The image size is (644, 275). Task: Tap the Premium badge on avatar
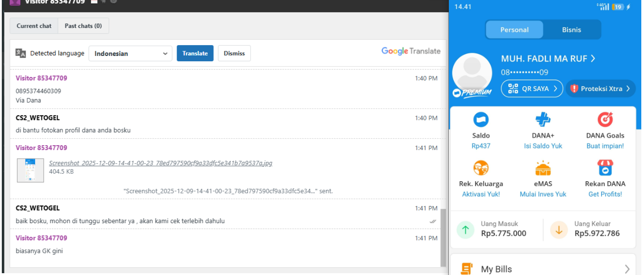click(472, 92)
